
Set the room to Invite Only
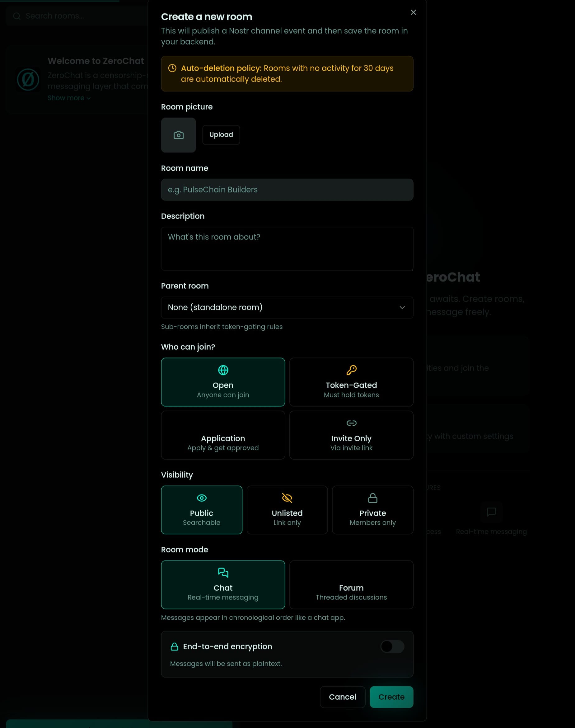(x=351, y=435)
